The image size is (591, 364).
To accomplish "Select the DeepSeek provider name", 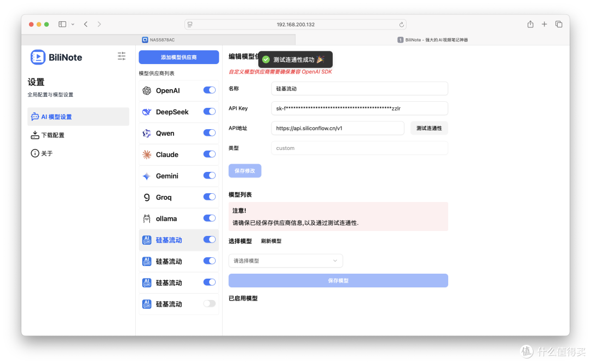I will coord(172,112).
